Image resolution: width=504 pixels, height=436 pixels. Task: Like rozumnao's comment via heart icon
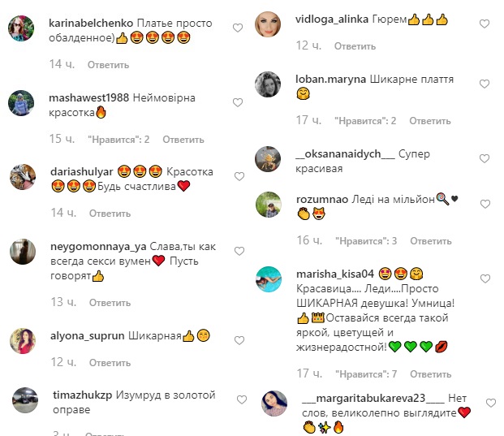pos(485,204)
